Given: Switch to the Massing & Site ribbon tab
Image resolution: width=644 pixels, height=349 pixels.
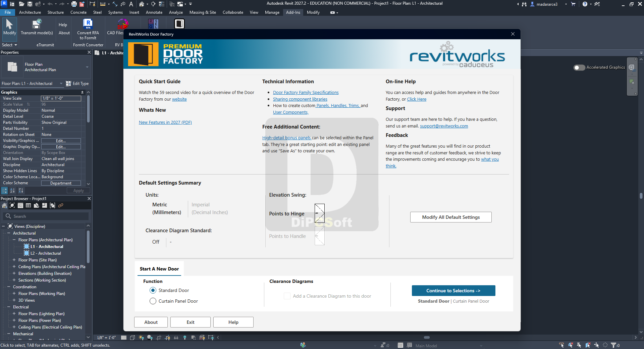Looking at the screenshot, I should tap(203, 12).
